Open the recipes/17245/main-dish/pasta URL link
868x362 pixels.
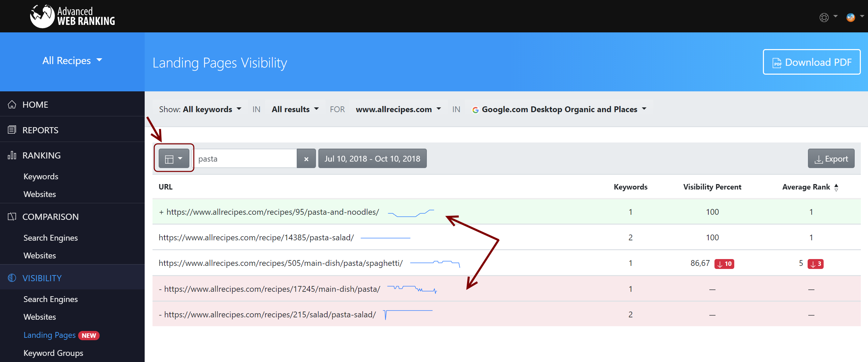tap(272, 289)
